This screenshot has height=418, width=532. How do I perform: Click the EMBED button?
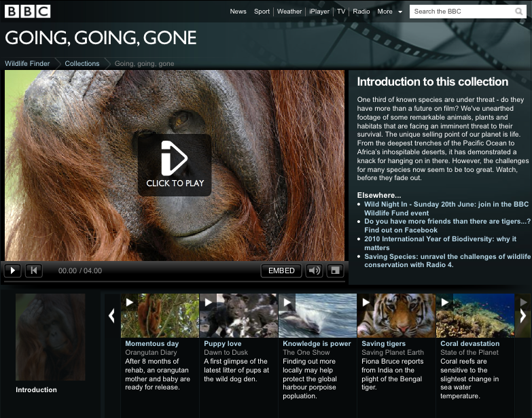[x=281, y=271]
